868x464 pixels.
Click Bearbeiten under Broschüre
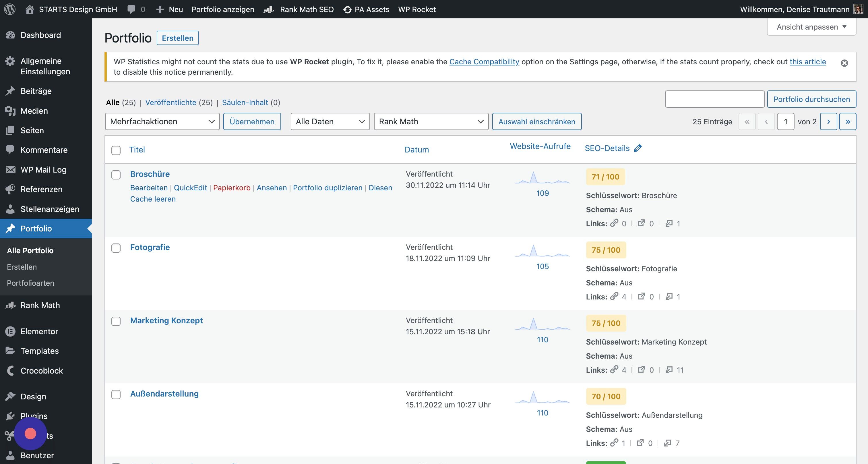tap(149, 188)
